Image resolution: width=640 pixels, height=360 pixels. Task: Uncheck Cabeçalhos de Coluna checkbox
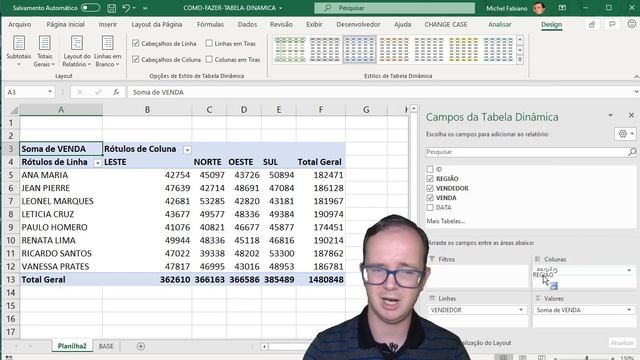pos(136,60)
